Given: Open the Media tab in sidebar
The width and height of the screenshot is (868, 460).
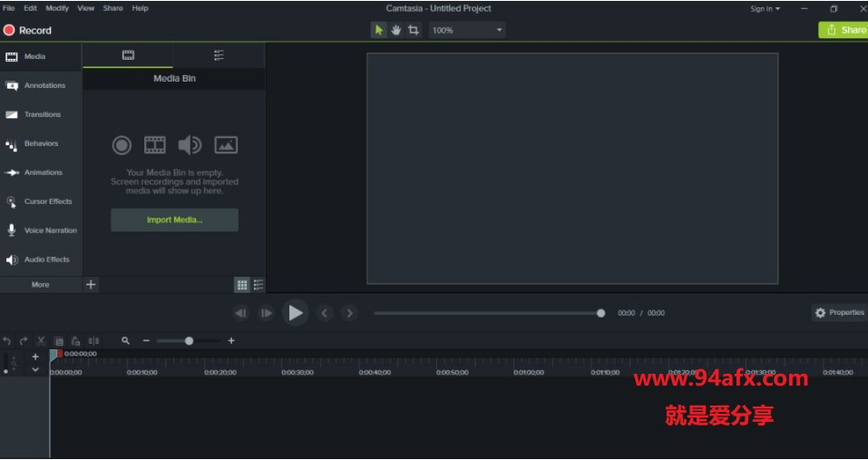Looking at the screenshot, I should click(41, 56).
